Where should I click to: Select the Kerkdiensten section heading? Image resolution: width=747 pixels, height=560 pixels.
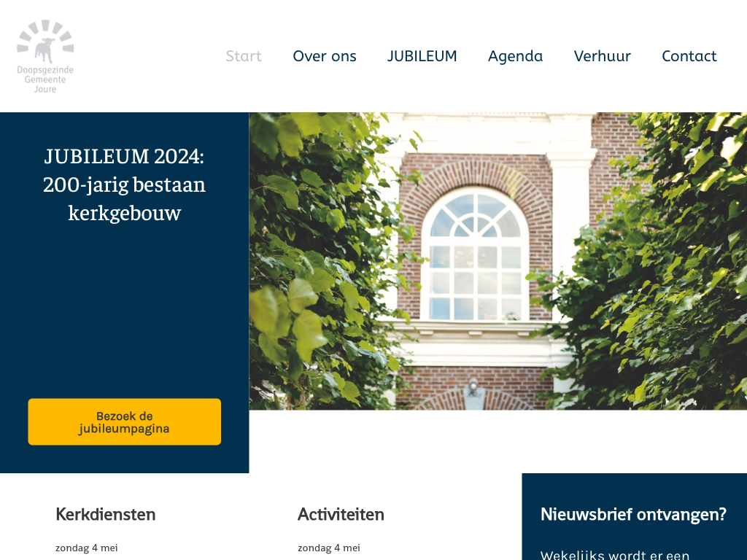[106, 514]
